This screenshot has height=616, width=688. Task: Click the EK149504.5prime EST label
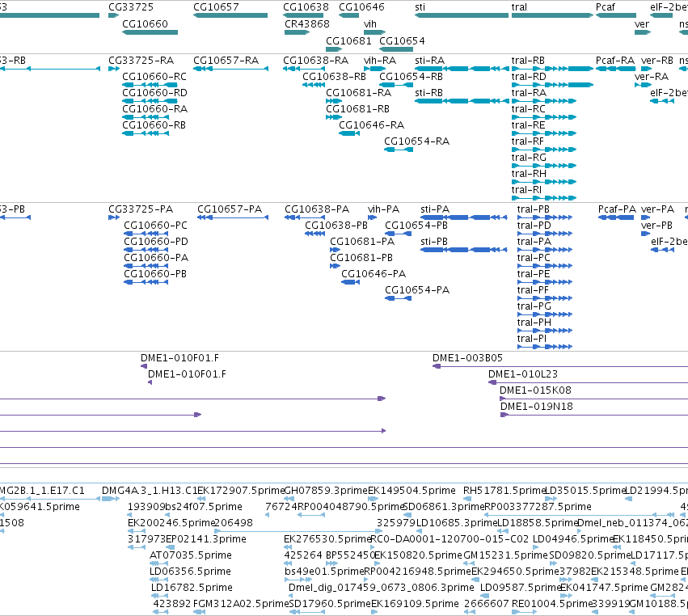coord(412,490)
